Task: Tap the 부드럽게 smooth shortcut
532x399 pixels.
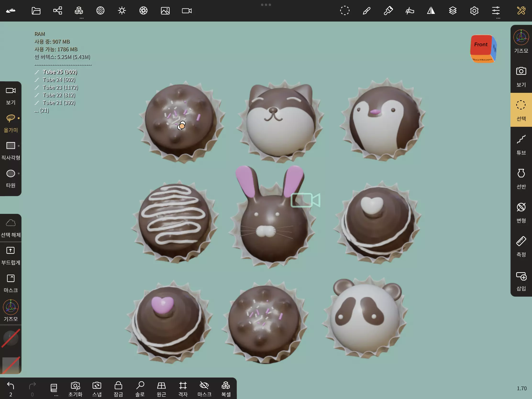Action: tap(11, 256)
